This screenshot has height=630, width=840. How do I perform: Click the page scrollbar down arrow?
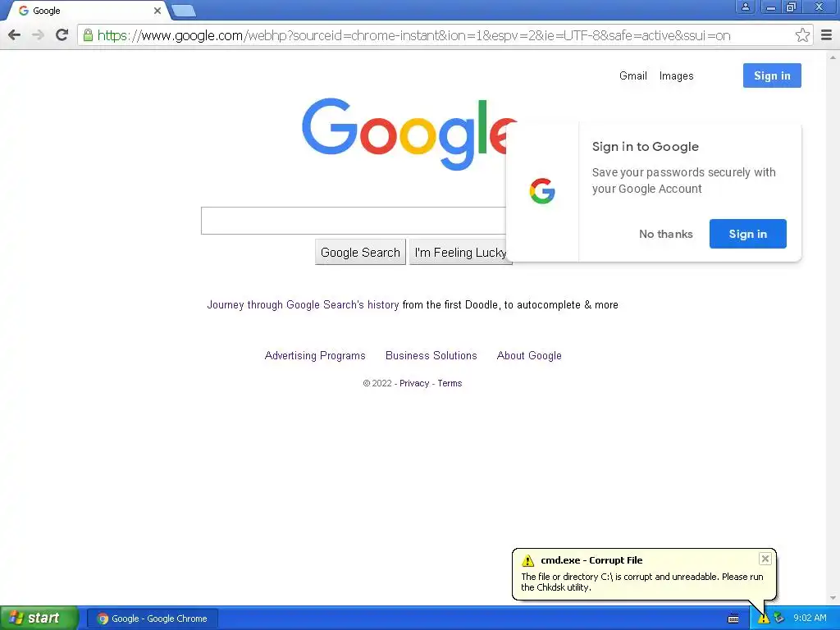(833, 598)
